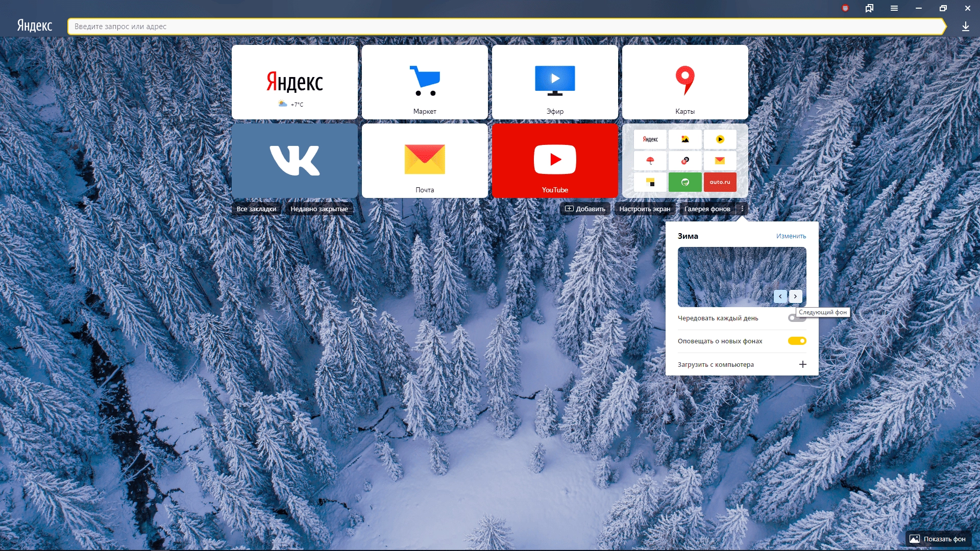
Task: Open small yellow play button tile in folder
Action: coord(720,139)
